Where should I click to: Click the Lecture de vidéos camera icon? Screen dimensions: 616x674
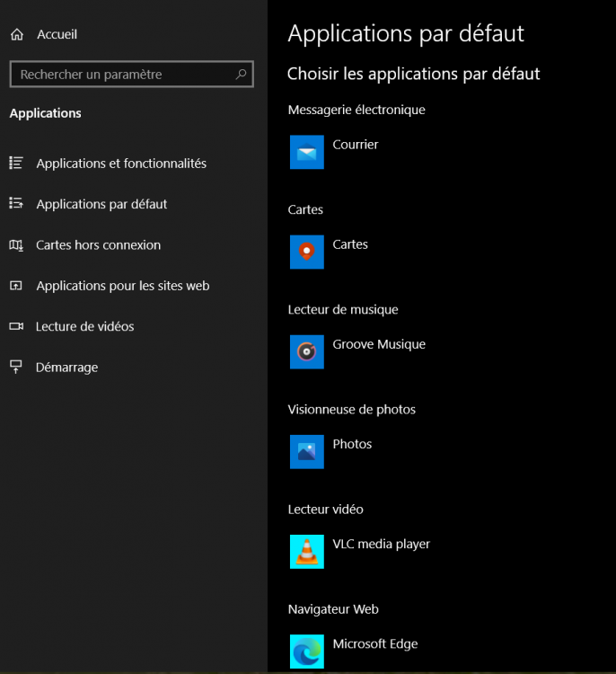(x=16, y=326)
